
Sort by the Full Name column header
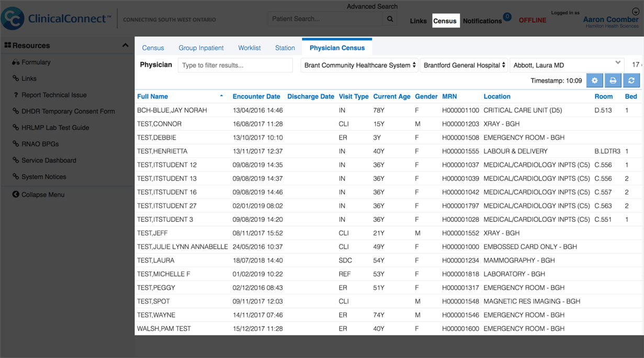(152, 97)
